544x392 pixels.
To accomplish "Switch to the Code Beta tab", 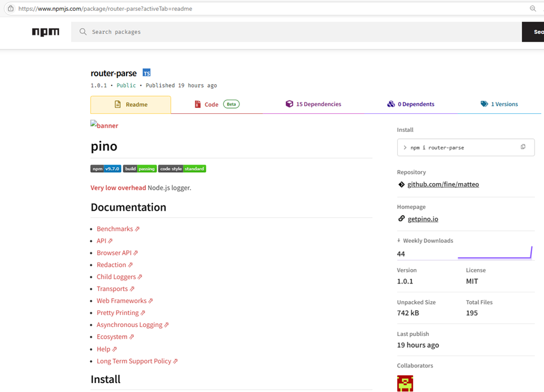I will coord(217,104).
